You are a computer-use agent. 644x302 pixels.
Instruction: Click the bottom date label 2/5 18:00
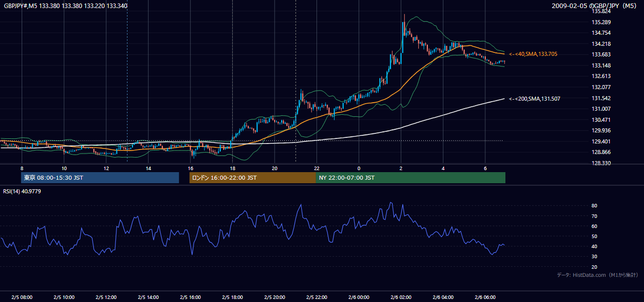tap(232, 297)
